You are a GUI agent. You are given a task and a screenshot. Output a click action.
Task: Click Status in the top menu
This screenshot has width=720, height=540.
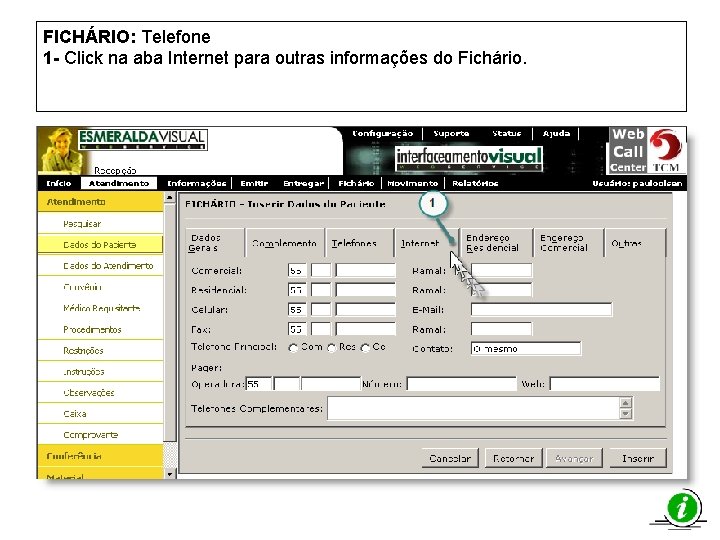(506, 134)
